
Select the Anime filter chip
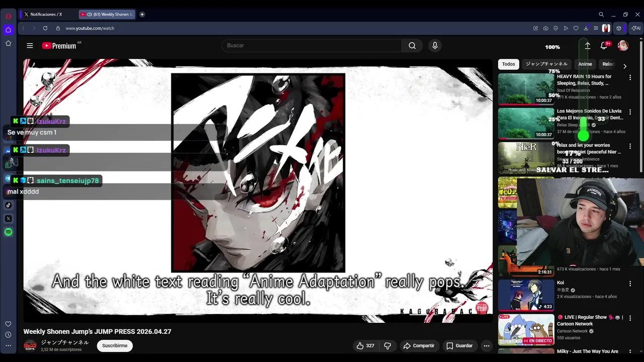click(585, 64)
